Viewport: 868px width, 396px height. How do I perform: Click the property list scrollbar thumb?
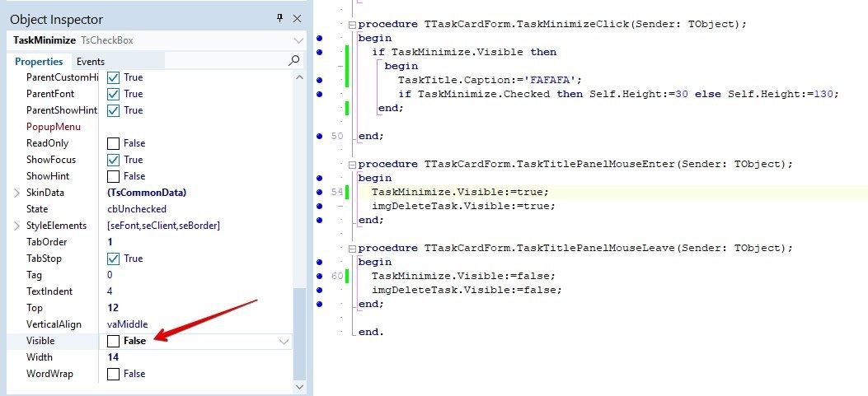click(299, 334)
